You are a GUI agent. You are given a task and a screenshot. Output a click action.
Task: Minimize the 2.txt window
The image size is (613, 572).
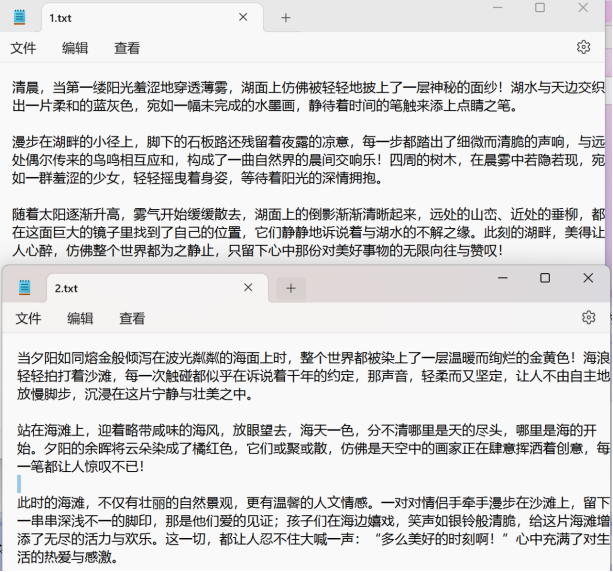[503, 278]
